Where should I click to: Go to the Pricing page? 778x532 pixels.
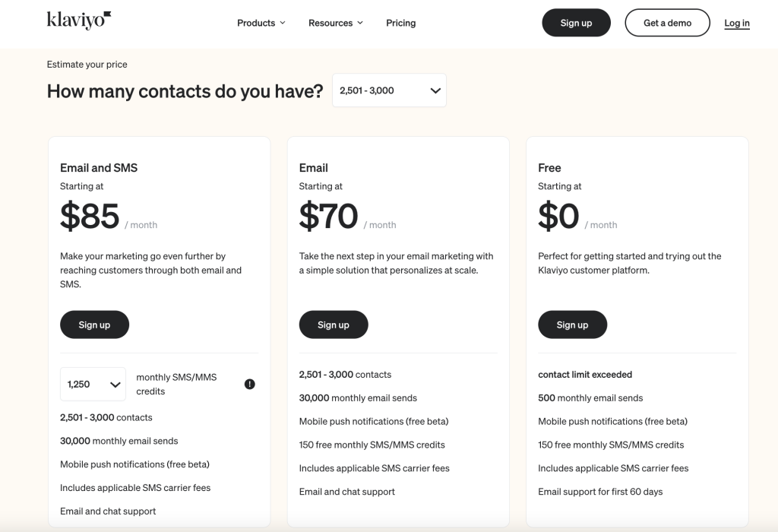[x=400, y=23]
